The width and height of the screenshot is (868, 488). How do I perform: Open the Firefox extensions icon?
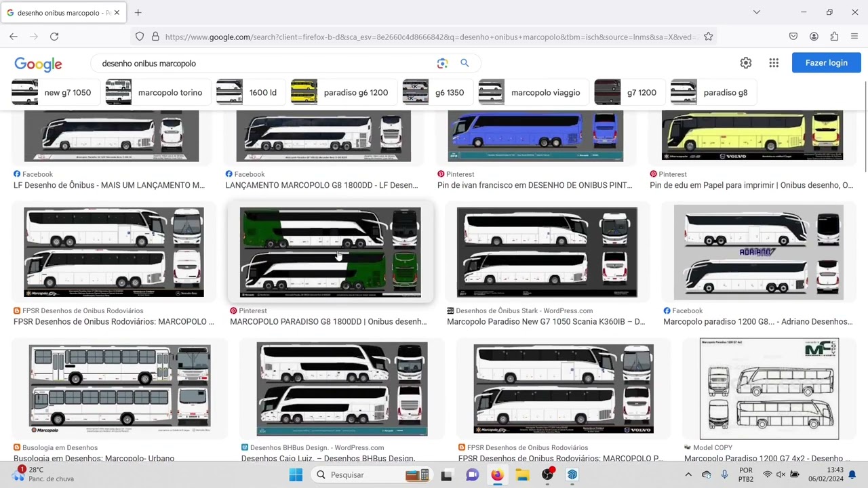(834, 37)
